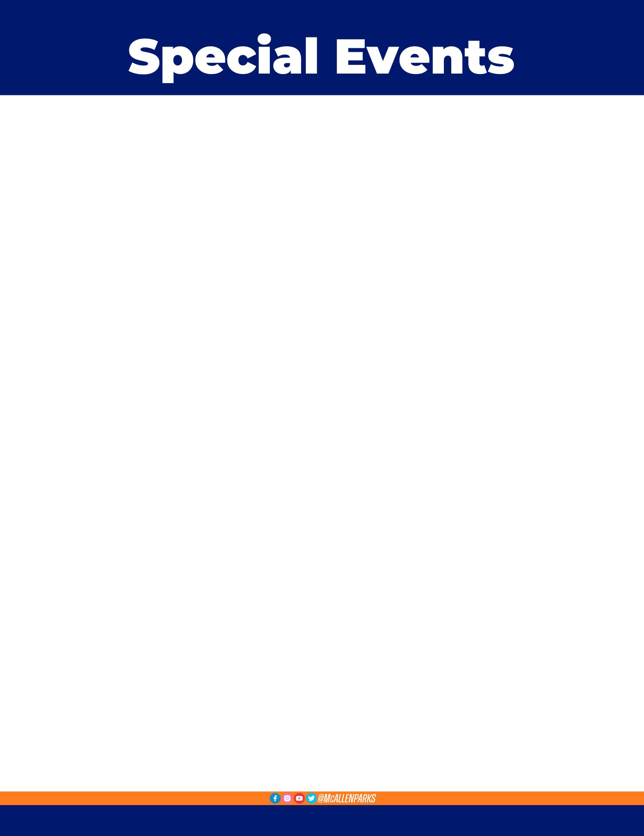Click the blank white content area
Image resolution: width=644 pixels, height=836 pixels.
coord(322,443)
